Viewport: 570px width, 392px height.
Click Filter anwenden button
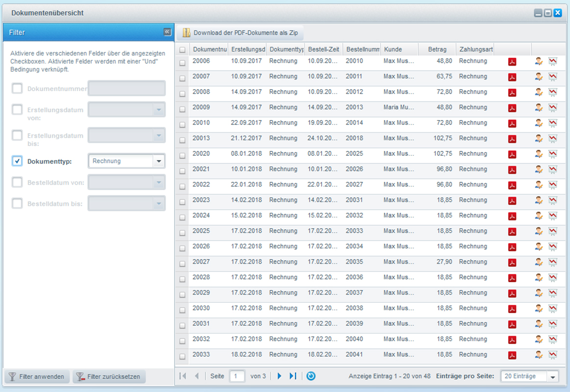point(36,376)
